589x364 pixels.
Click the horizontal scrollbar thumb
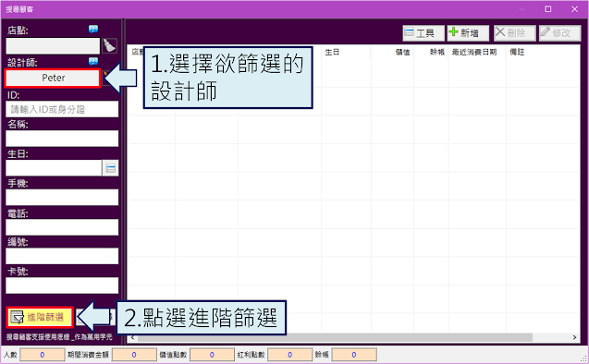335,337
